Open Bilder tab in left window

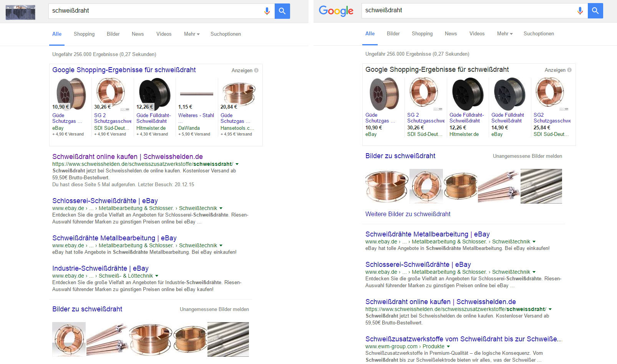click(x=113, y=34)
